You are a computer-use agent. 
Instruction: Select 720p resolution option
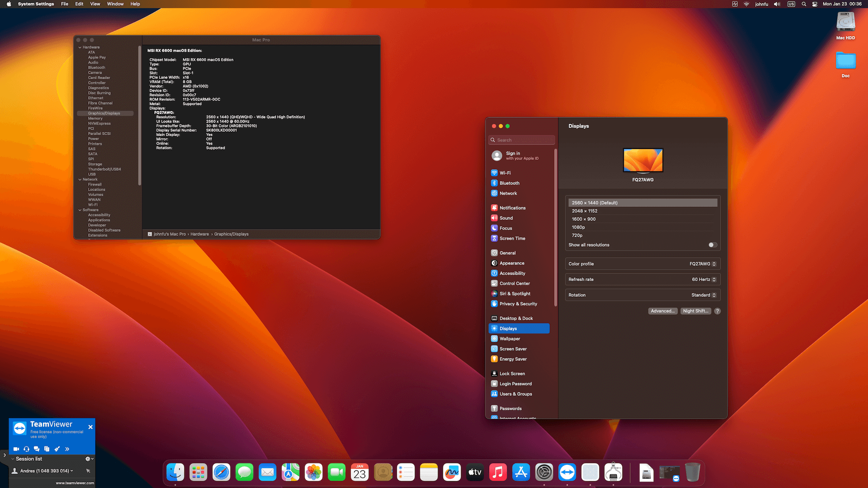tap(642, 235)
